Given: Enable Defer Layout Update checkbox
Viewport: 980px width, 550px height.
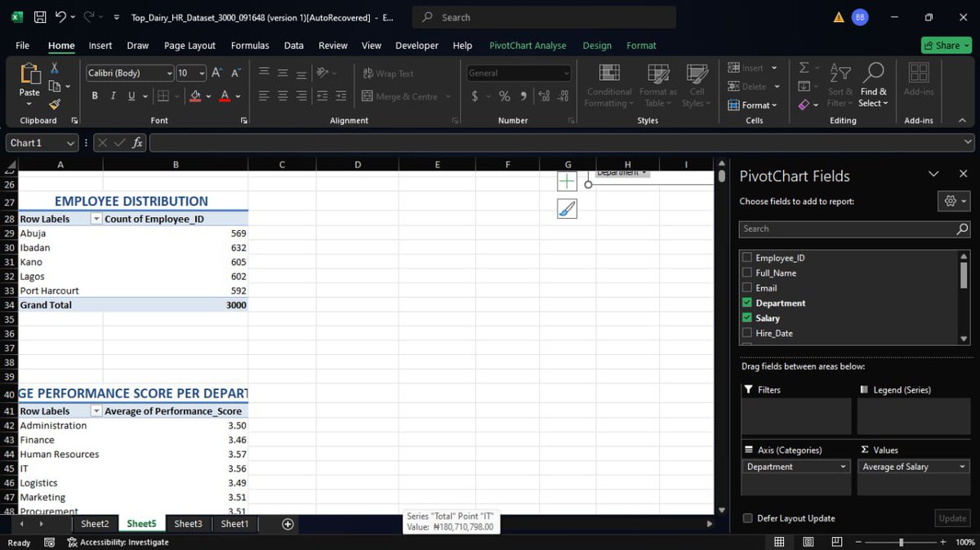Looking at the screenshot, I should 747,518.
